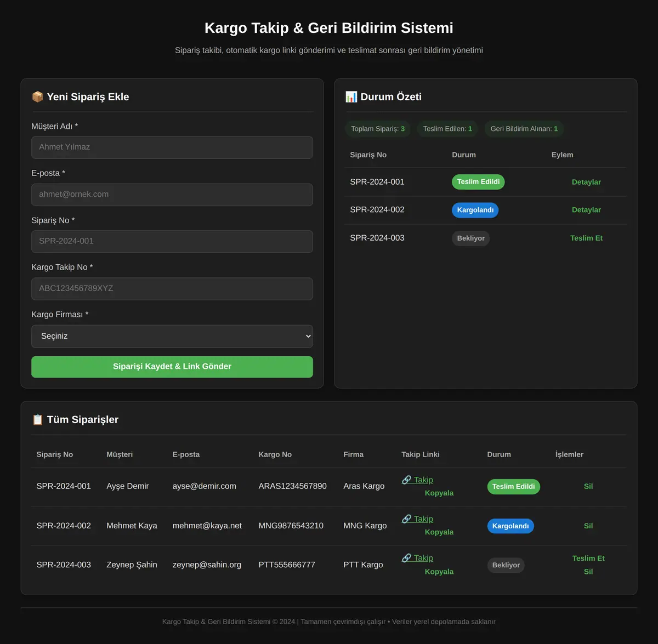Image resolution: width=658 pixels, height=644 pixels.
Task: Click Bekliyor badge in Durum Özeti
Action: tap(471, 238)
